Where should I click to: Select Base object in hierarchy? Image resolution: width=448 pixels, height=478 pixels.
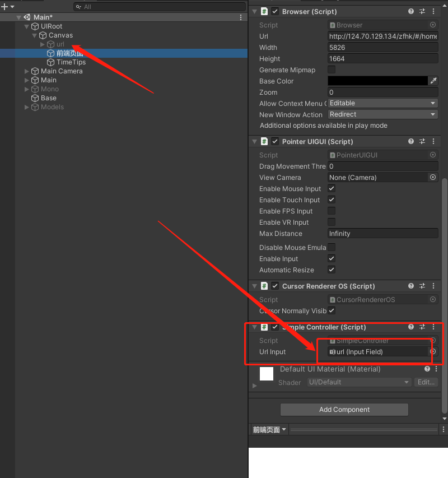[x=48, y=98]
